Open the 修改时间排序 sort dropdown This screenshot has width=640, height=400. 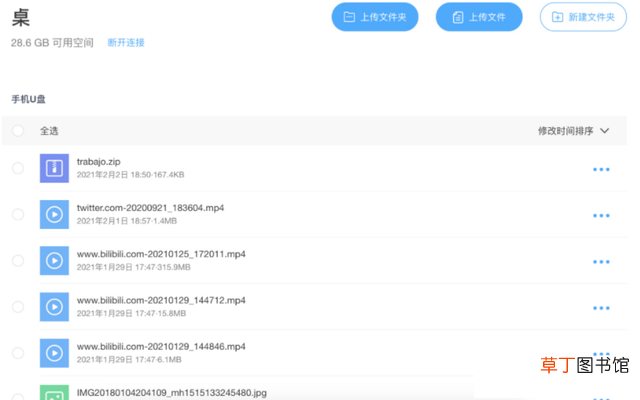tap(573, 131)
